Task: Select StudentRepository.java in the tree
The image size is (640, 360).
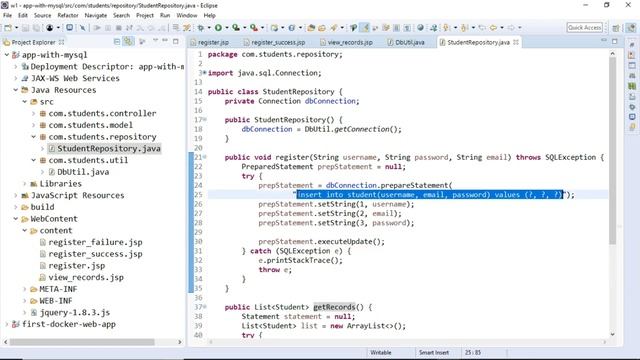Action: [109, 149]
